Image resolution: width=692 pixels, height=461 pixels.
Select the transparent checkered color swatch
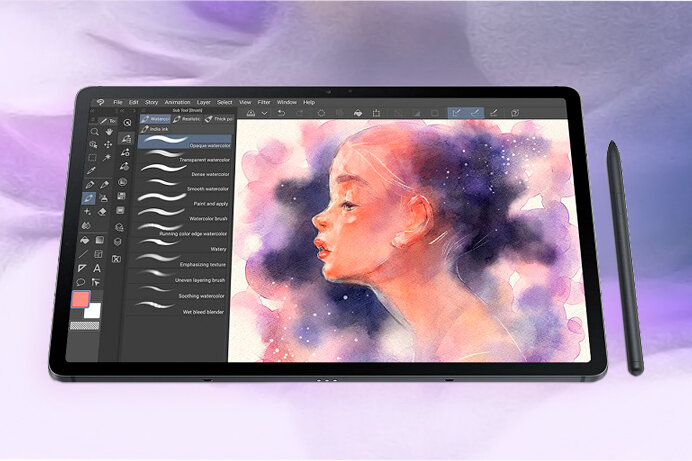point(84,326)
